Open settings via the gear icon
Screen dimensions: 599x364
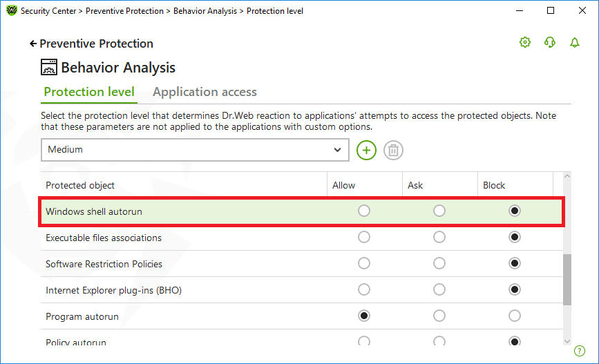(x=525, y=42)
